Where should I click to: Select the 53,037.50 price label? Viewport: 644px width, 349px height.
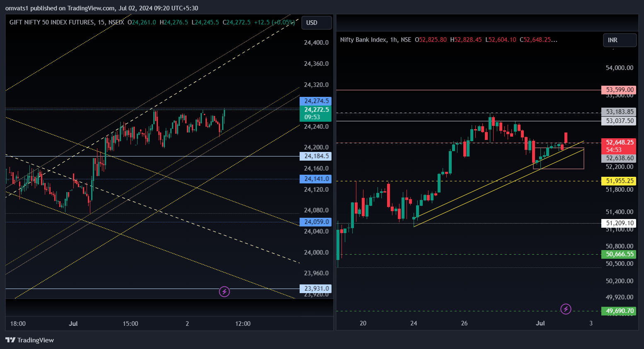tap(618, 121)
